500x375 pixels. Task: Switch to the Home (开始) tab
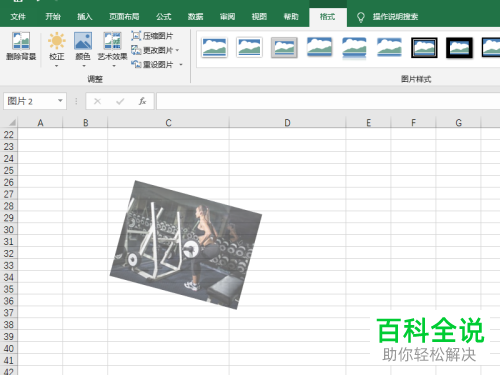click(x=53, y=17)
